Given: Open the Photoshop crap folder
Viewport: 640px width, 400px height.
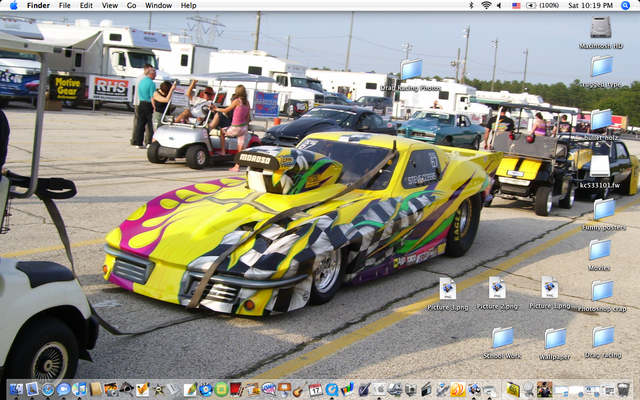Looking at the screenshot, I should [x=601, y=290].
